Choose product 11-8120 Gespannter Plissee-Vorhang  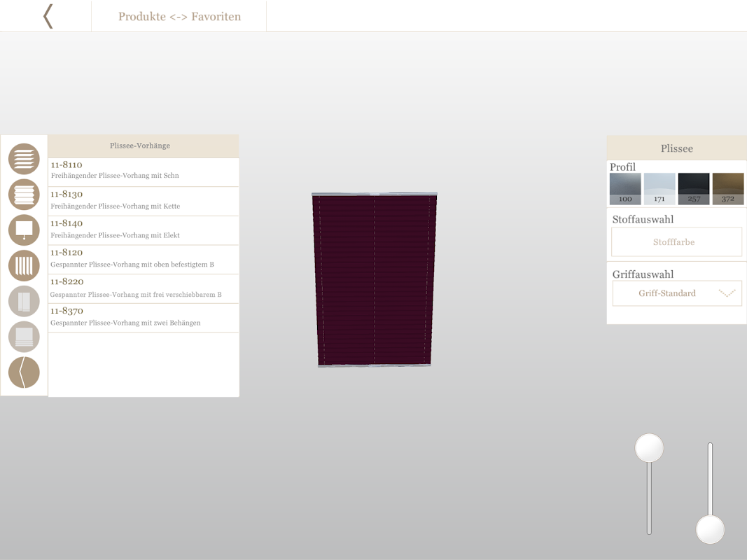144,260
